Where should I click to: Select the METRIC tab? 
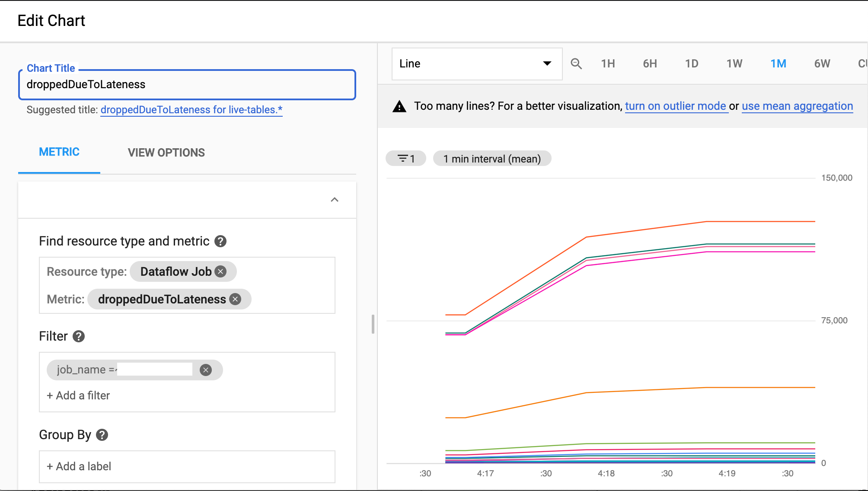point(59,152)
